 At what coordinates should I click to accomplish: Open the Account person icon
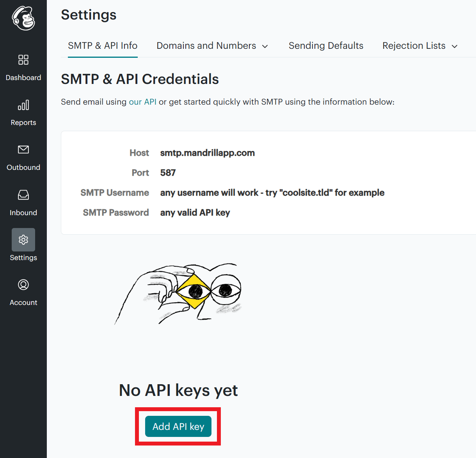(x=23, y=285)
